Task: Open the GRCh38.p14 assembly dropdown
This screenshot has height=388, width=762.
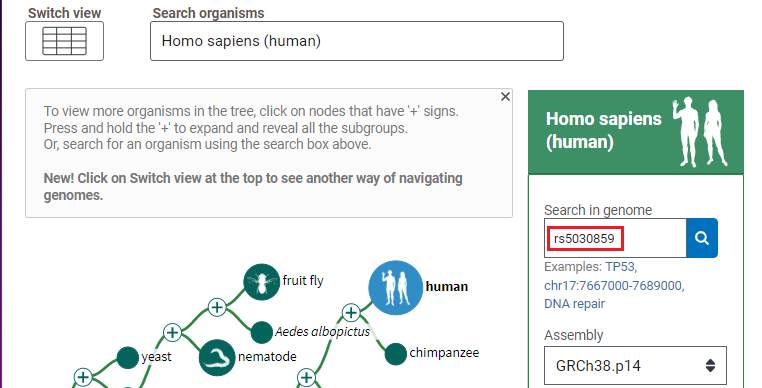Action: tap(635, 366)
